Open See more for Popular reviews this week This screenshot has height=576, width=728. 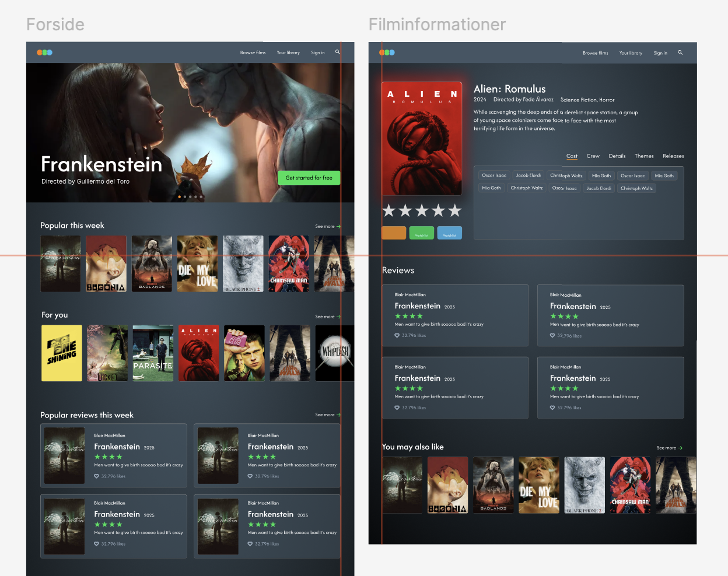pos(328,415)
